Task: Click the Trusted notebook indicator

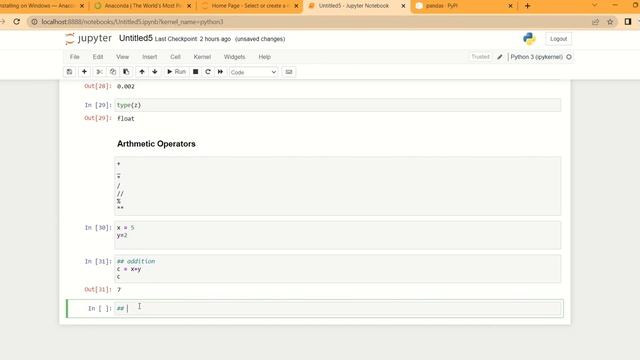Action: point(480,57)
